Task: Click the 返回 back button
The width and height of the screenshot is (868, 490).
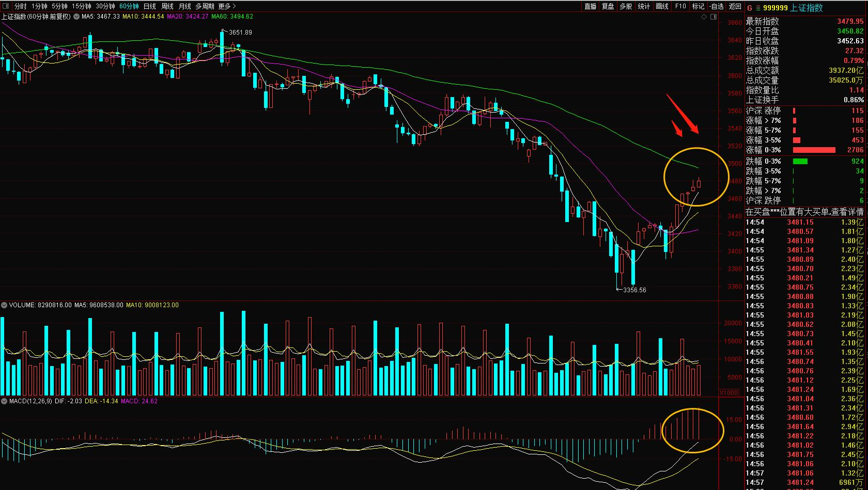Action: [735, 6]
